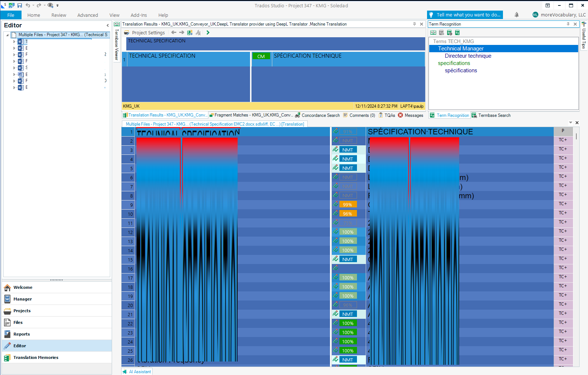Click the 99% match status in segment 9
The width and height of the screenshot is (588, 375).
pyautogui.click(x=347, y=204)
